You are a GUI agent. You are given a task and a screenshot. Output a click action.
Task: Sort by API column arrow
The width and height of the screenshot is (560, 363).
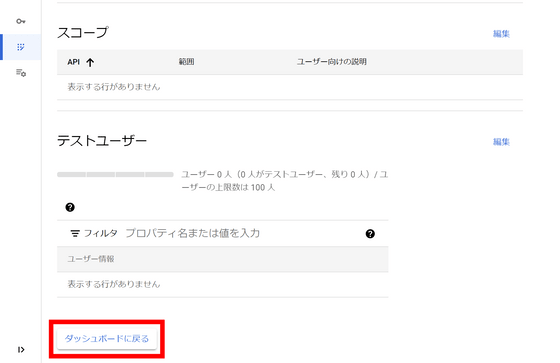pos(90,62)
